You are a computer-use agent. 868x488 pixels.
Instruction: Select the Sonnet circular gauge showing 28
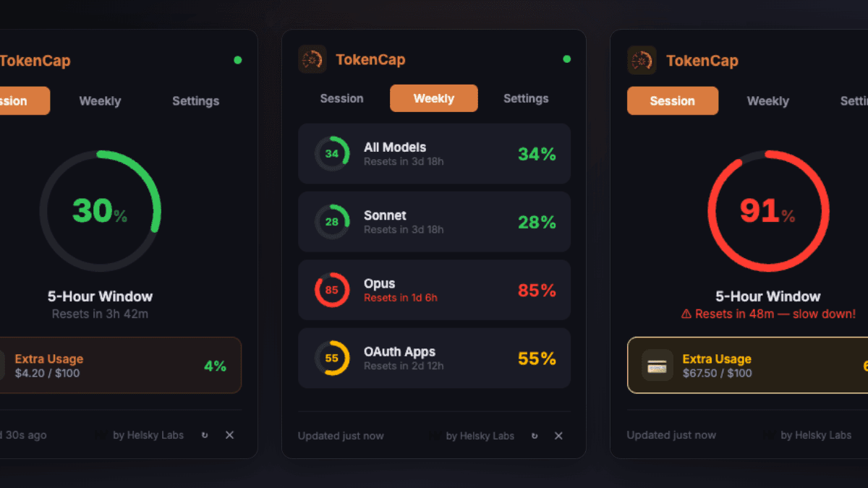point(331,222)
